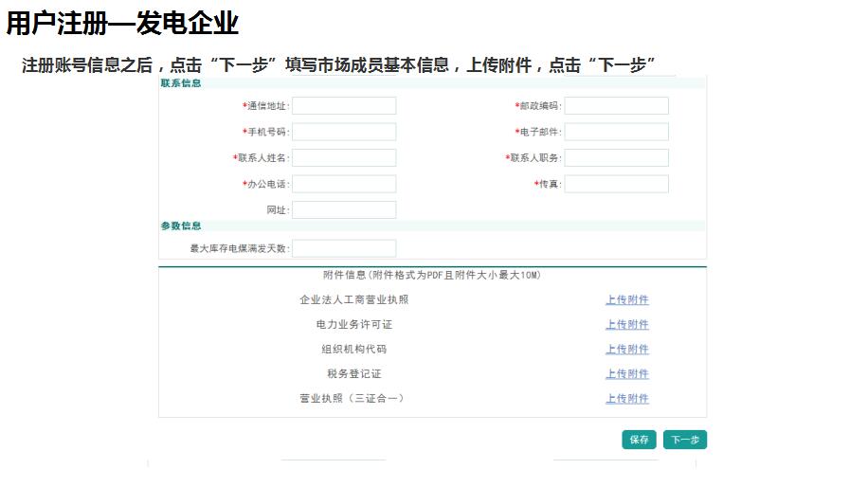Click 上传附件 link beside 电力业务许可证
The width and height of the screenshot is (868, 487).
pyautogui.click(x=627, y=325)
